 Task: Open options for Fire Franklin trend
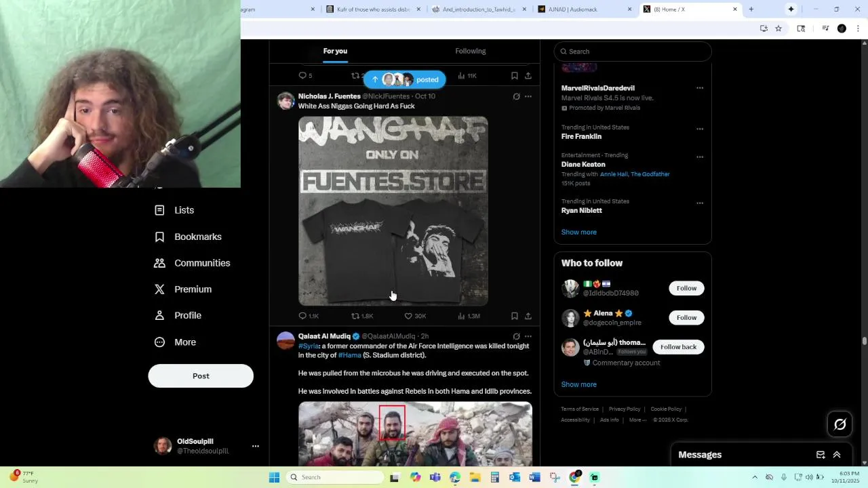[x=700, y=129]
